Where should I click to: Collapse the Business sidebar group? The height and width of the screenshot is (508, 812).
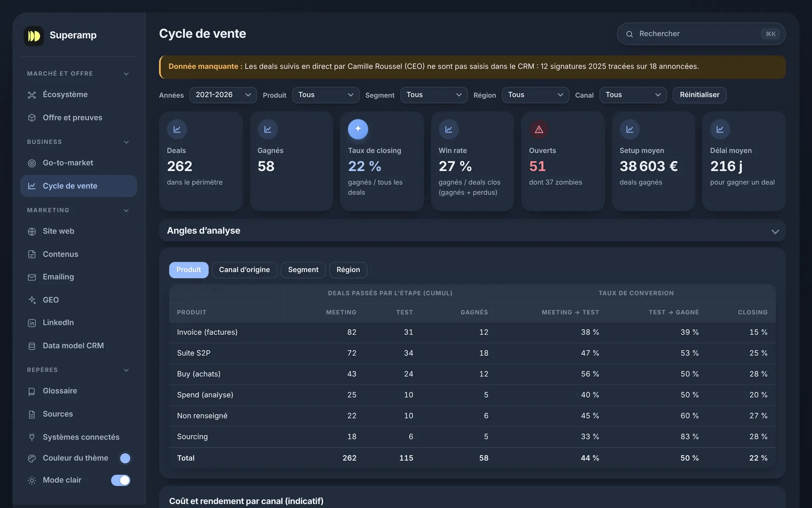pyautogui.click(x=126, y=142)
